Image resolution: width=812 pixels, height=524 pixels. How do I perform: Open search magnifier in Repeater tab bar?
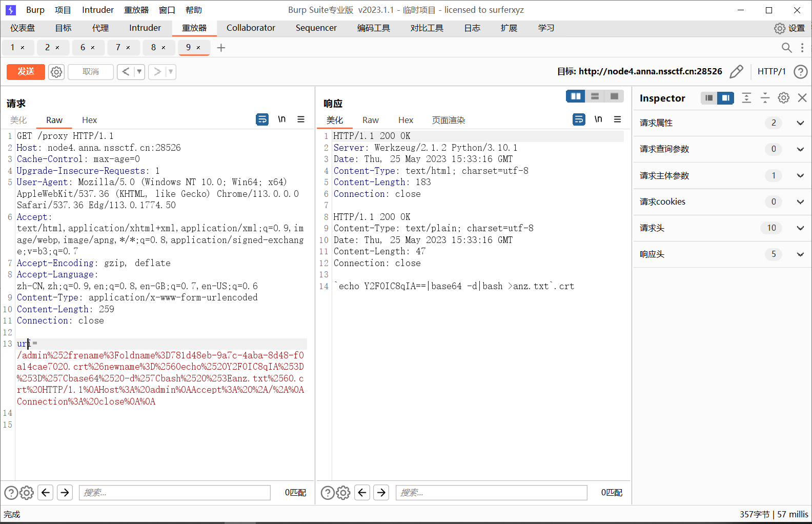click(x=786, y=48)
